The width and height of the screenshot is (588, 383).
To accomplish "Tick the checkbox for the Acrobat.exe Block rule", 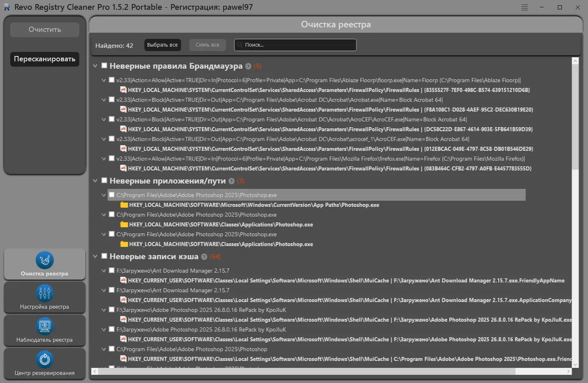I will [x=111, y=99].
